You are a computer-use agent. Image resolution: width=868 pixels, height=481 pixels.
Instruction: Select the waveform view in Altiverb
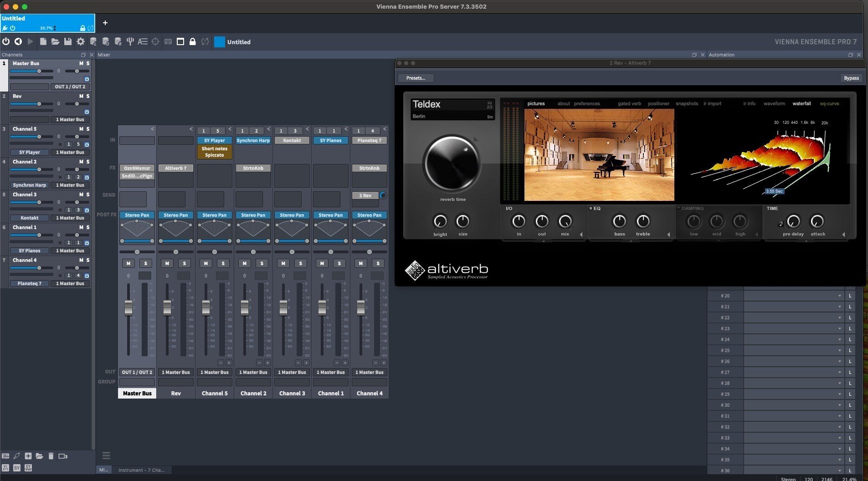[774, 103]
